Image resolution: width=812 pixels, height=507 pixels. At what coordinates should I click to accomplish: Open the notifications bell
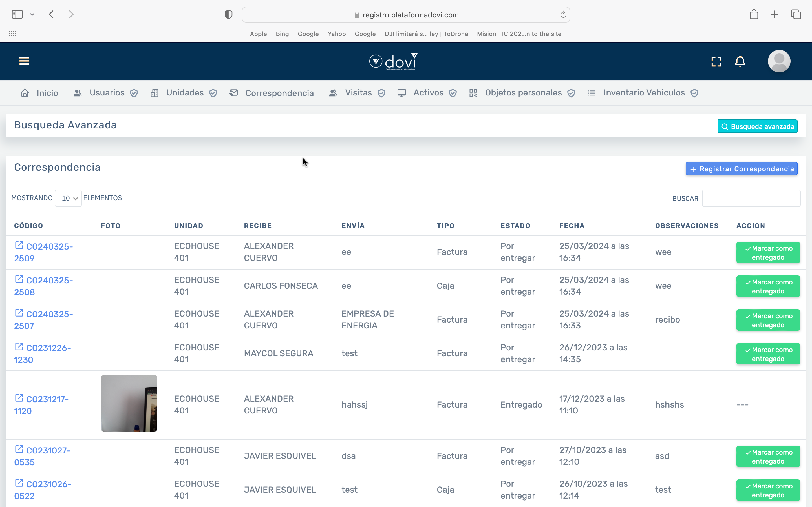point(740,61)
